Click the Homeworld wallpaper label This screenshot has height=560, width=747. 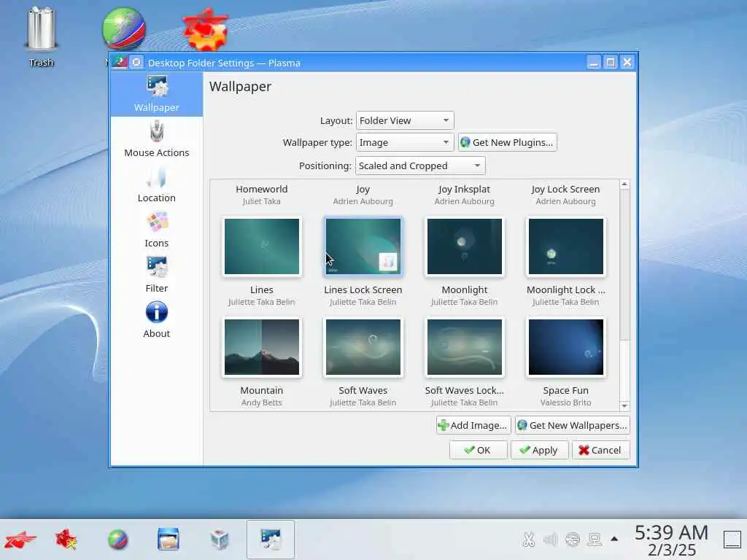coord(262,189)
